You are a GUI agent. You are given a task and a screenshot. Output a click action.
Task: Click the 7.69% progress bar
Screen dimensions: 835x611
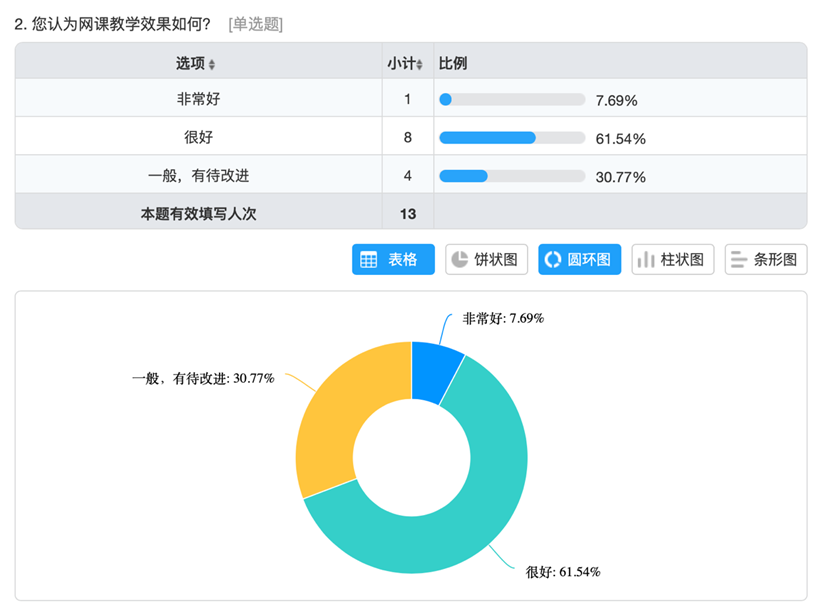click(512, 100)
